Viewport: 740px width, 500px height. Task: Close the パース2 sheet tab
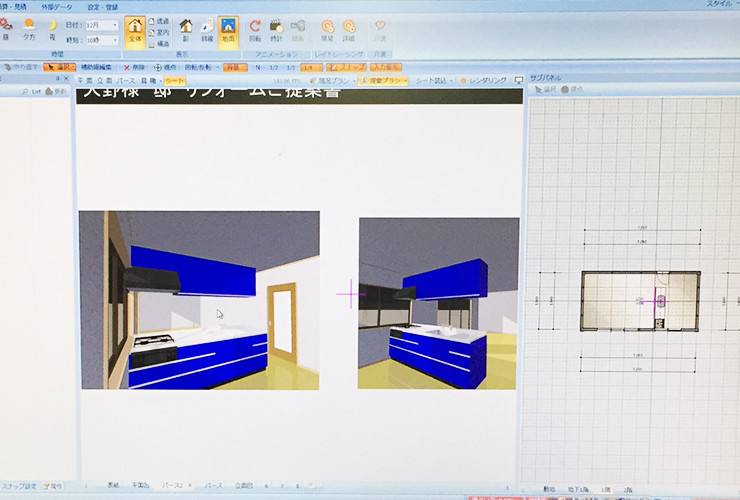pyautogui.click(x=190, y=485)
